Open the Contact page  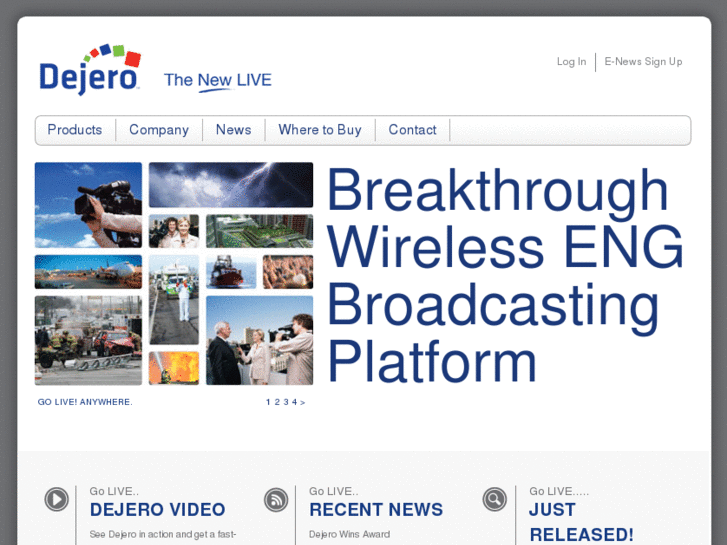click(x=413, y=130)
